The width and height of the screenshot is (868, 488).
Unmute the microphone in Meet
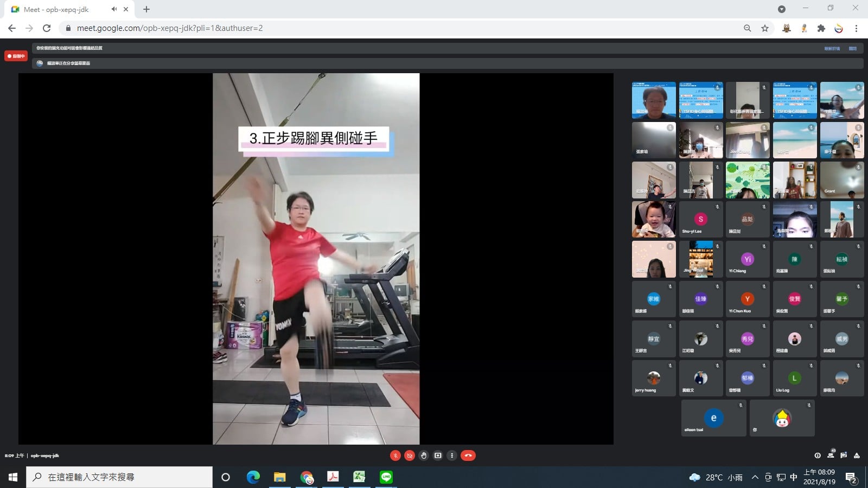pyautogui.click(x=395, y=455)
